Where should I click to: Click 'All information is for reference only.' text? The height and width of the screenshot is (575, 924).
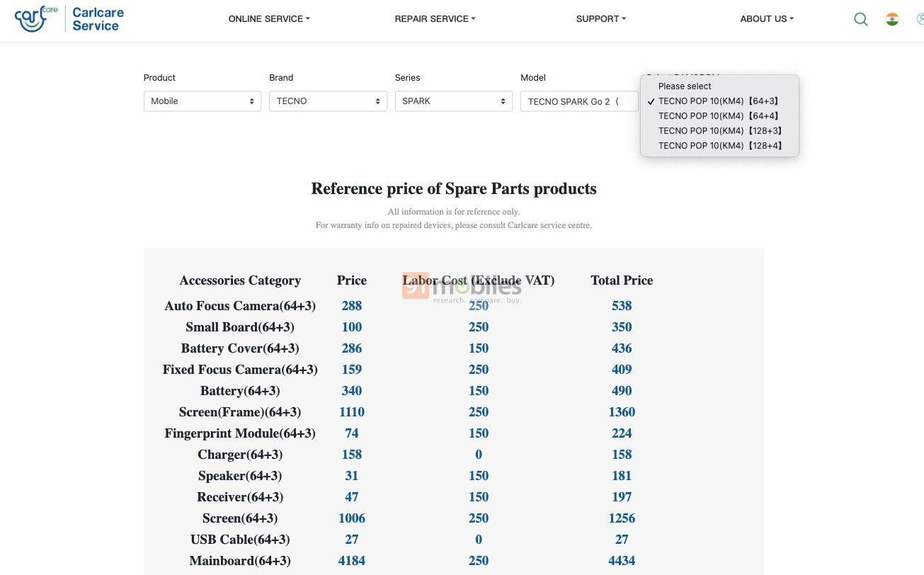pyautogui.click(x=454, y=212)
